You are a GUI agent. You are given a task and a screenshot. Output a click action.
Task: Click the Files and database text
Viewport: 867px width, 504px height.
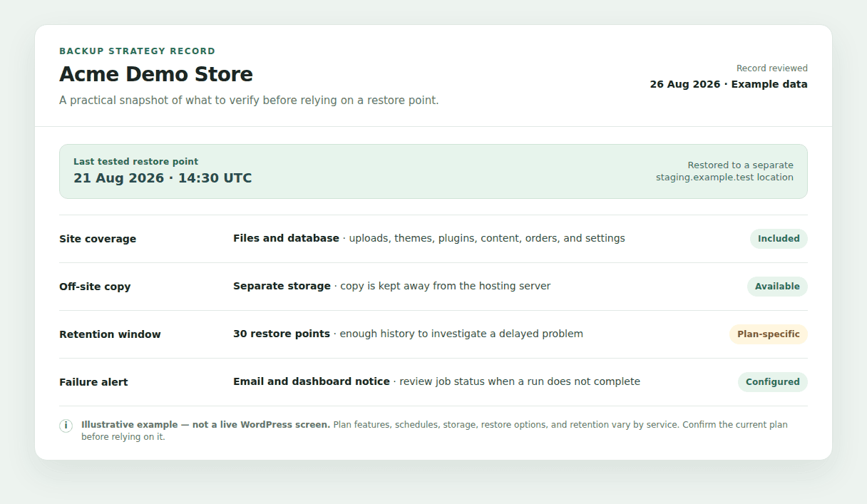(286, 238)
